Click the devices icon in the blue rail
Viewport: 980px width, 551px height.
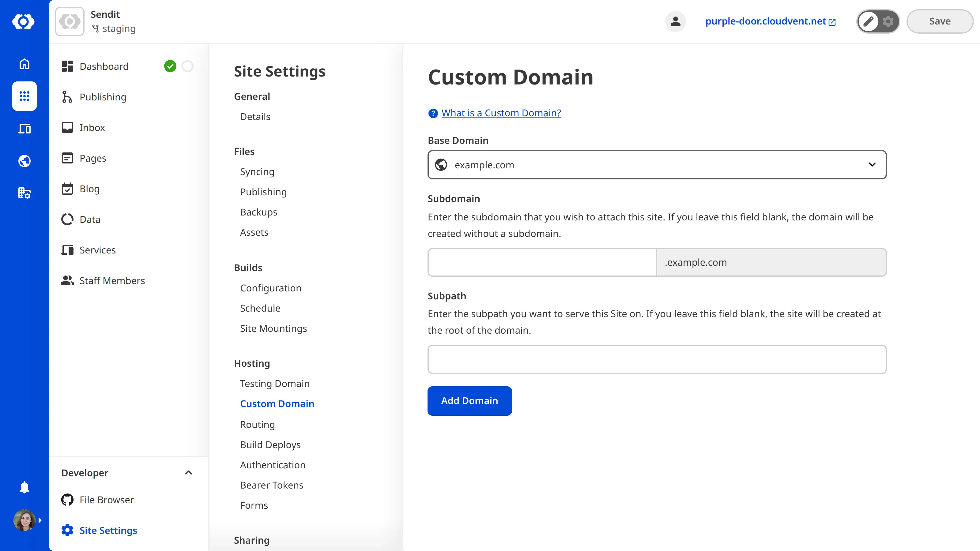tap(24, 129)
